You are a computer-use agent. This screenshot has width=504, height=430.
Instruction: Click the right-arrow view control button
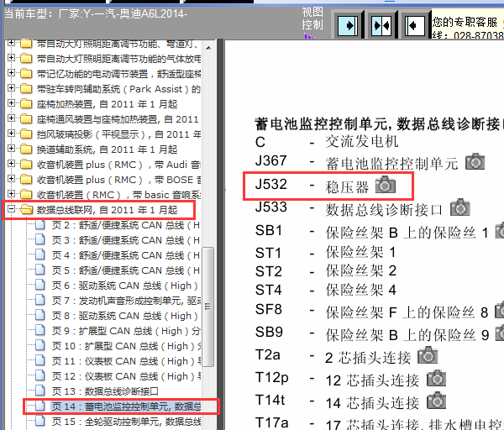pyautogui.click(x=348, y=25)
